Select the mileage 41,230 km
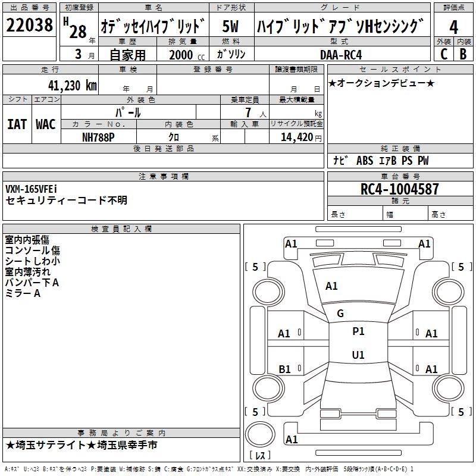Image resolution: width=476 pixels, height=476 pixels. tap(73, 86)
